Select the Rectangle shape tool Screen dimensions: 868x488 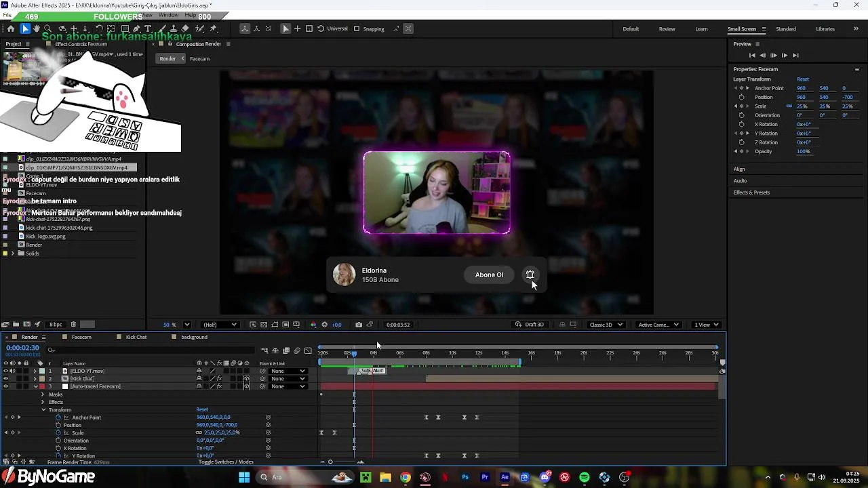124,28
